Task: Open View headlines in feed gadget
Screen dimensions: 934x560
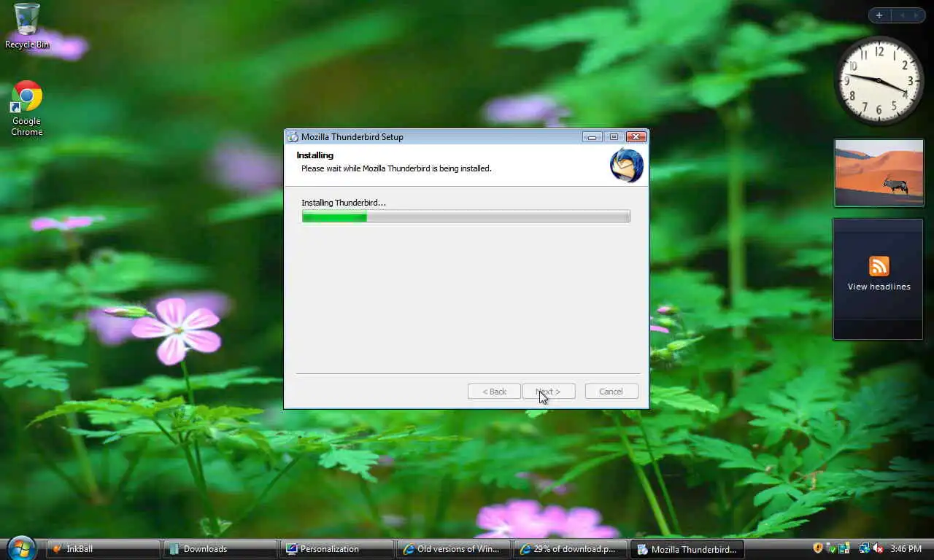Action: [x=879, y=287]
